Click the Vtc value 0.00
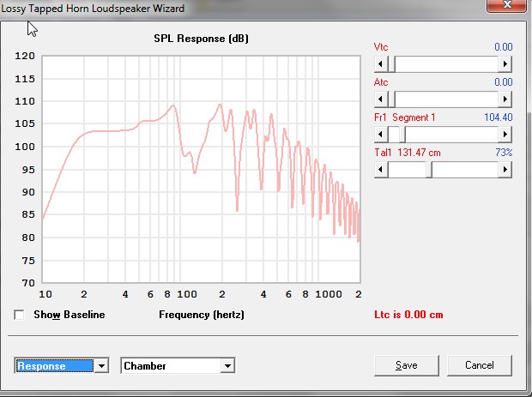Viewport: 532px width, 397px height. click(503, 47)
